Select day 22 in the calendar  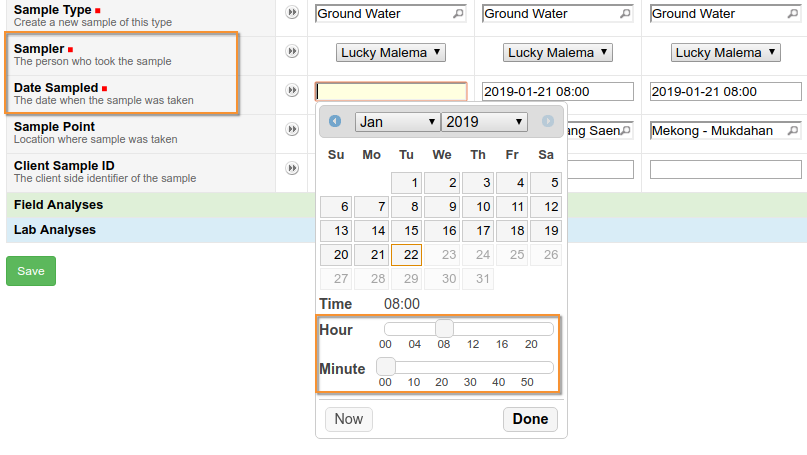[x=406, y=255]
